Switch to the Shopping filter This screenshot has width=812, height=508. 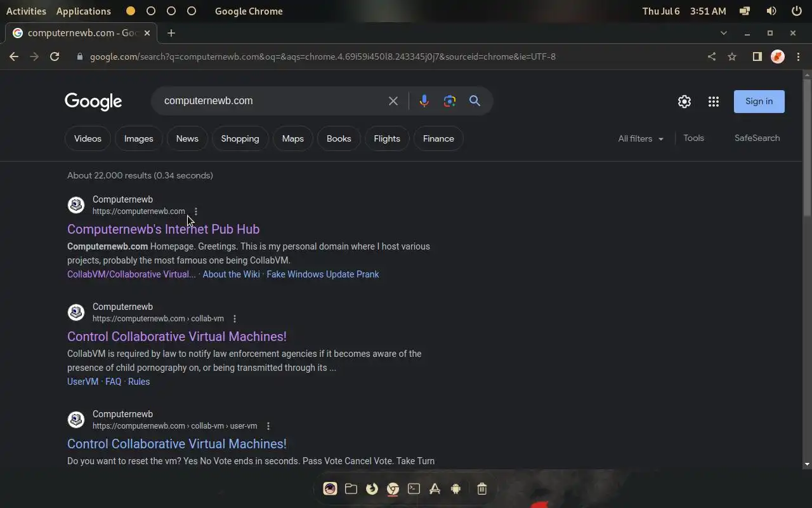point(240,138)
